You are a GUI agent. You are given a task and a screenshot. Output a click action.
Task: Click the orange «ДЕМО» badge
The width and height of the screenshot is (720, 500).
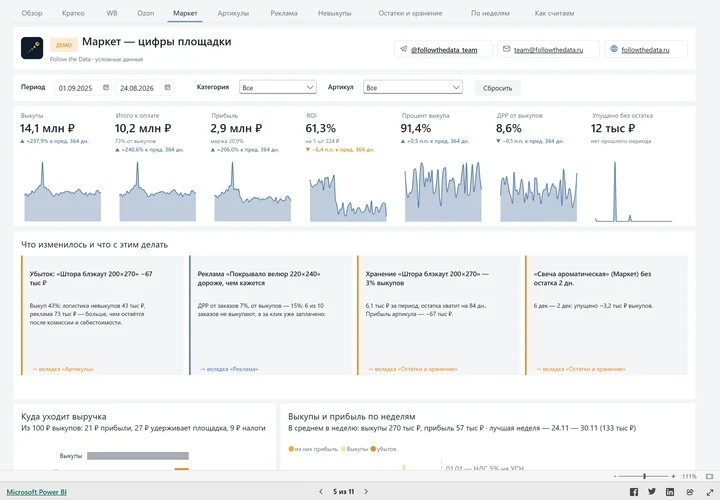pos(64,45)
